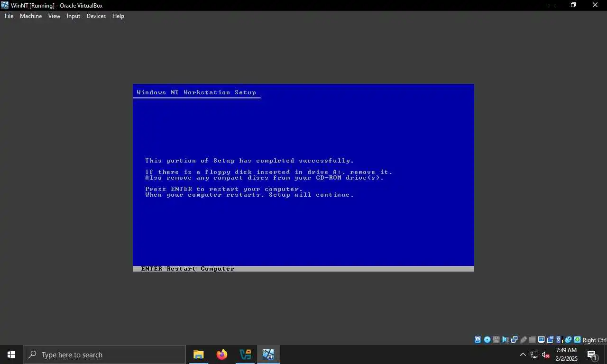Screen dimensions: 607x364
Task: Click the VirtualBox icon in title bar
Action: 5,5
